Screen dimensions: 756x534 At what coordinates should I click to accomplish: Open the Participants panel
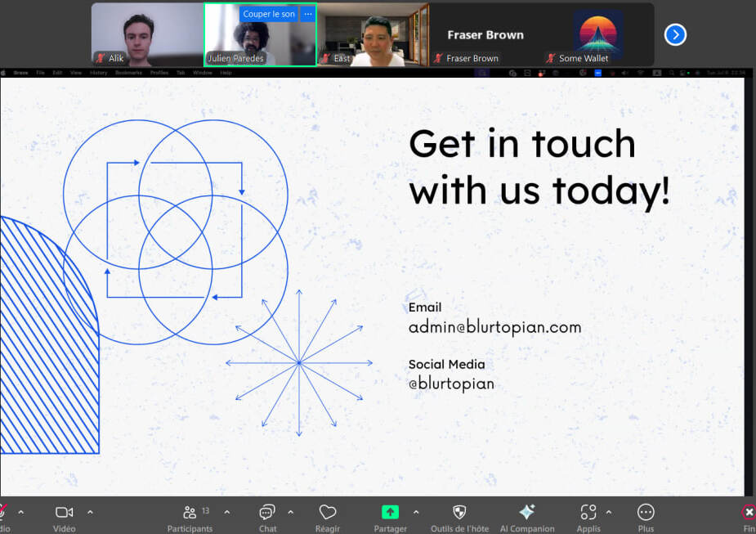pyautogui.click(x=190, y=518)
